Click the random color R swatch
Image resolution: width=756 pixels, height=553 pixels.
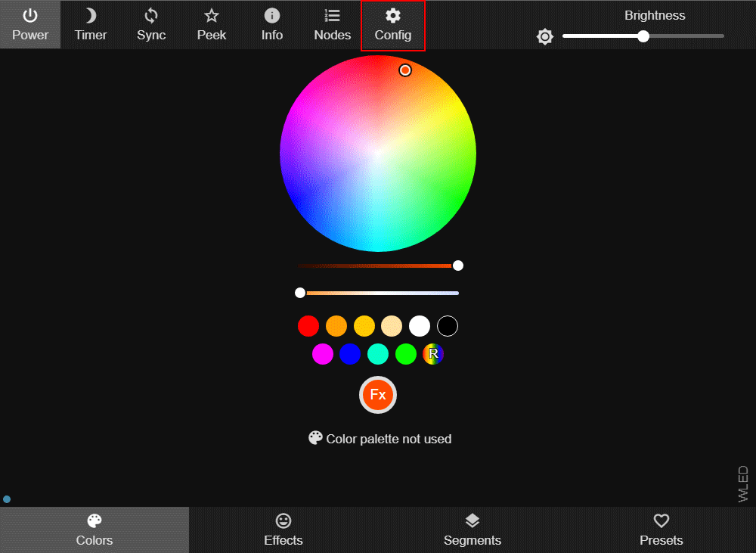pyautogui.click(x=433, y=354)
